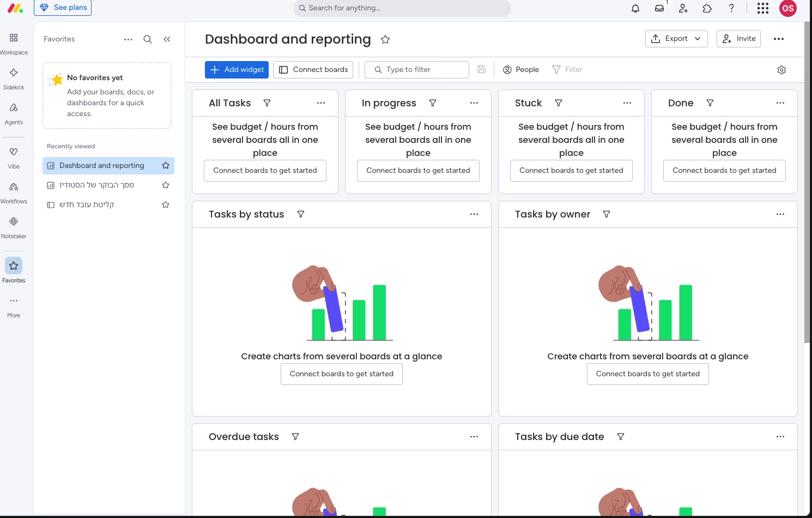Filter dashboard by People
This screenshot has height=518, width=812.
pyautogui.click(x=521, y=70)
